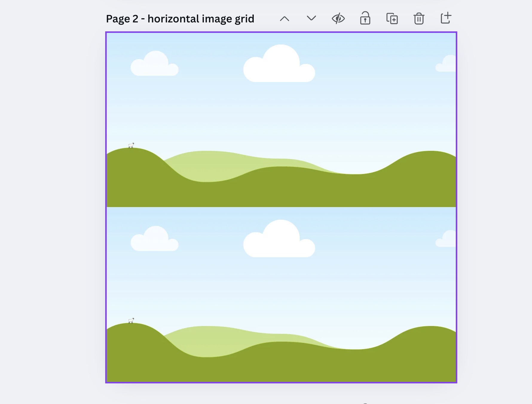Image resolution: width=532 pixels, height=404 pixels.
Task: Duplicate page 2 using the copy icon
Action: [x=392, y=19]
